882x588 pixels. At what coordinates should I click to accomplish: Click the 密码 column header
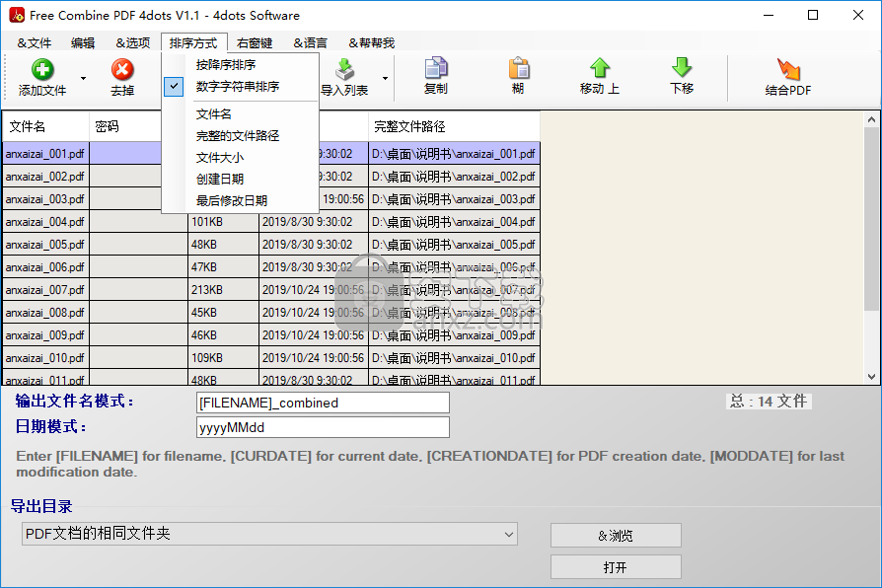point(125,126)
